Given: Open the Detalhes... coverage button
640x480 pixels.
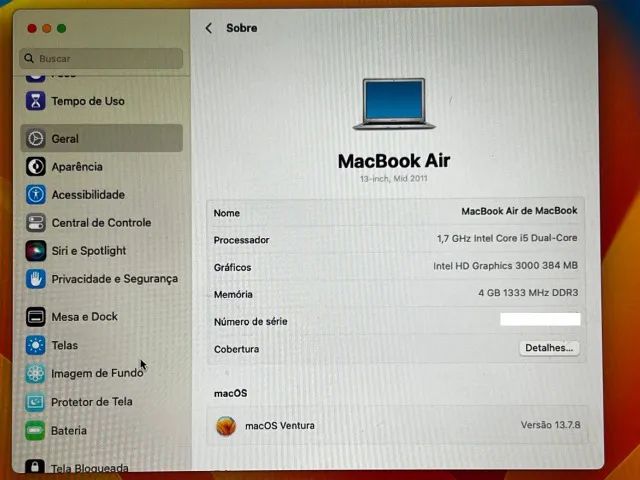Looking at the screenshot, I should coord(549,348).
